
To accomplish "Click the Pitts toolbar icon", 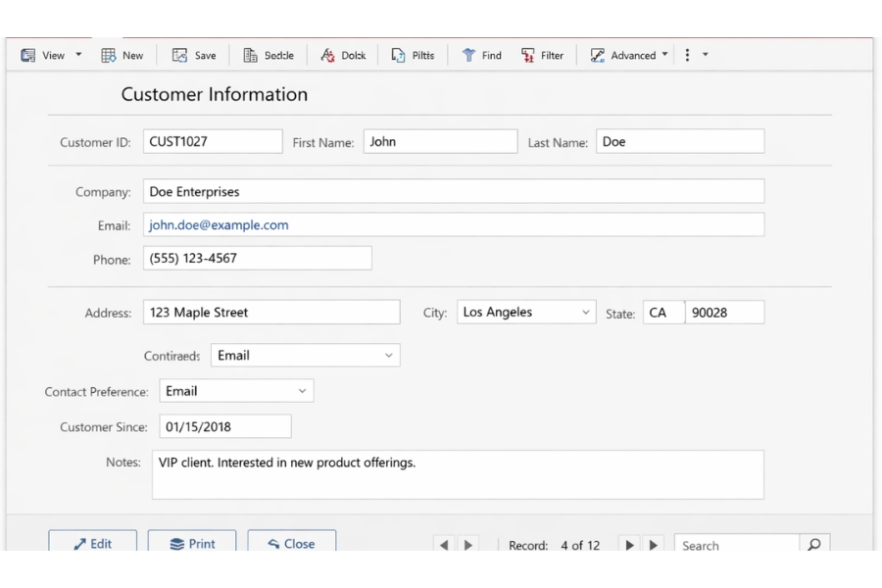I will (399, 56).
